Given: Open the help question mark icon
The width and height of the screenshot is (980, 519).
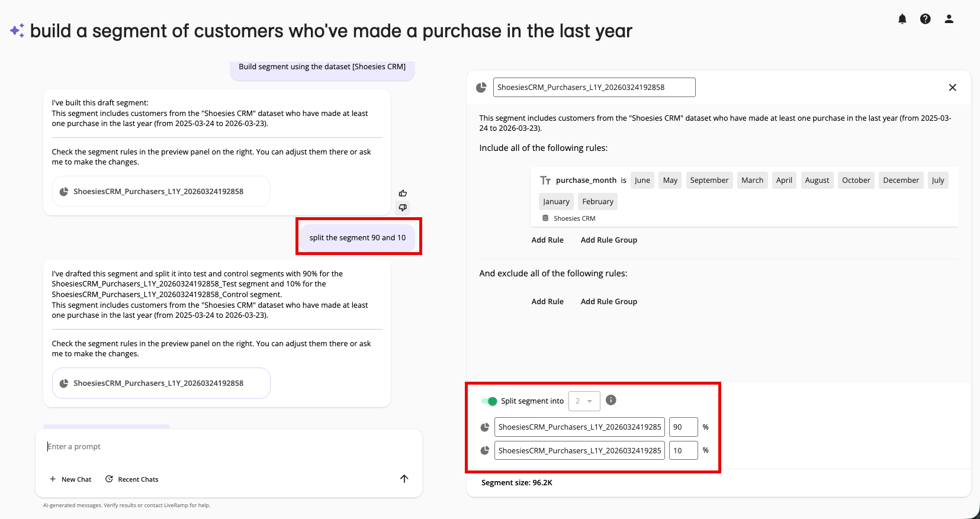Looking at the screenshot, I should 925,19.
